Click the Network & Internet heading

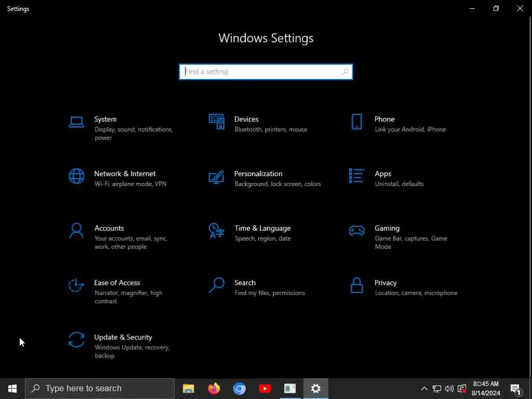click(125, 174)
